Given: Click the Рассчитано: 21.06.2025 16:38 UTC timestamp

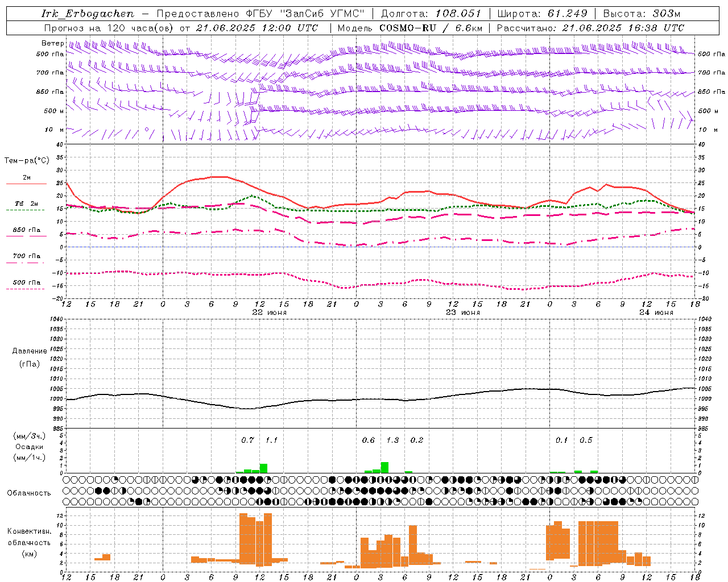Looking at the screenshot, I should coord(590,28).
